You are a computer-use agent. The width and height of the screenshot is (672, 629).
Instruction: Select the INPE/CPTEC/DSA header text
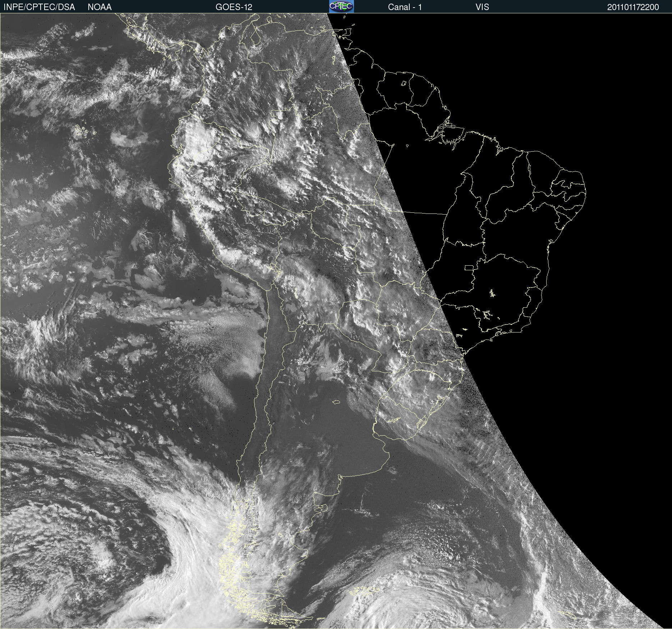pos(39,7)
